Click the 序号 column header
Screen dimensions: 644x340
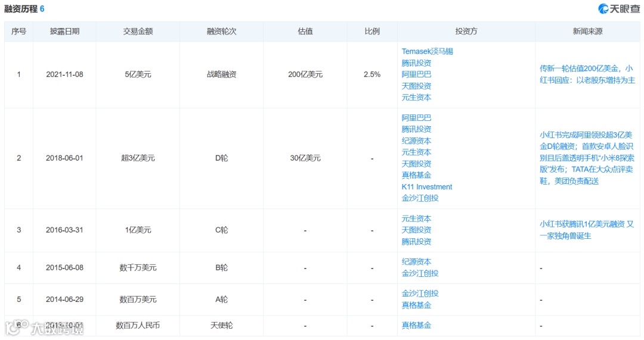coord(19,31)
